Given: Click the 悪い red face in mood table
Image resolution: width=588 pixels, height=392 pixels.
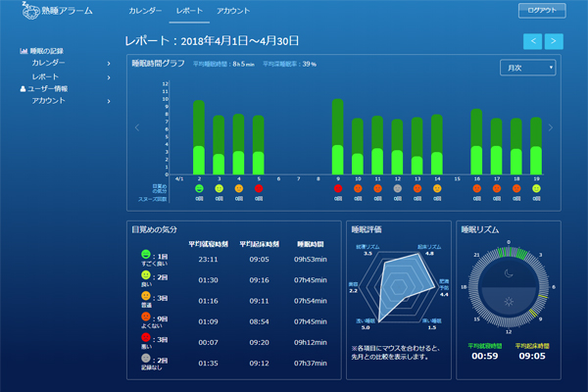Looking at the screenshot, I should point(146,337).
